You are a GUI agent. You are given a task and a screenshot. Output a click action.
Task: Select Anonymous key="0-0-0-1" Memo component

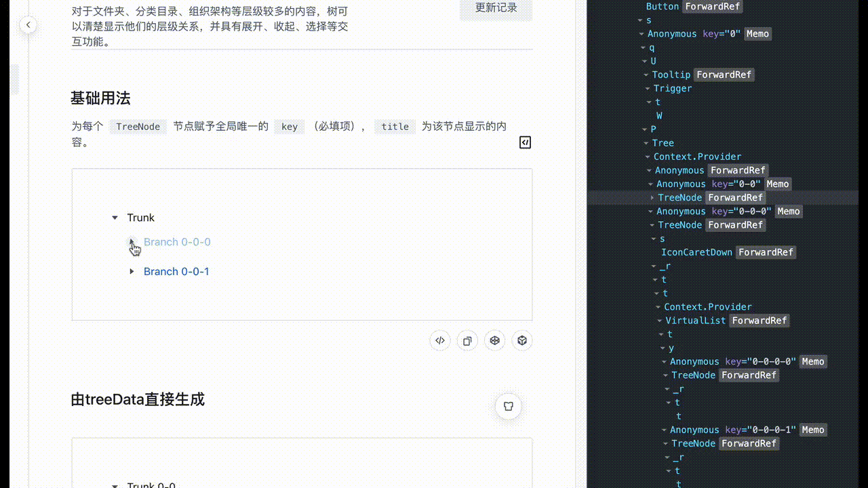694,429
